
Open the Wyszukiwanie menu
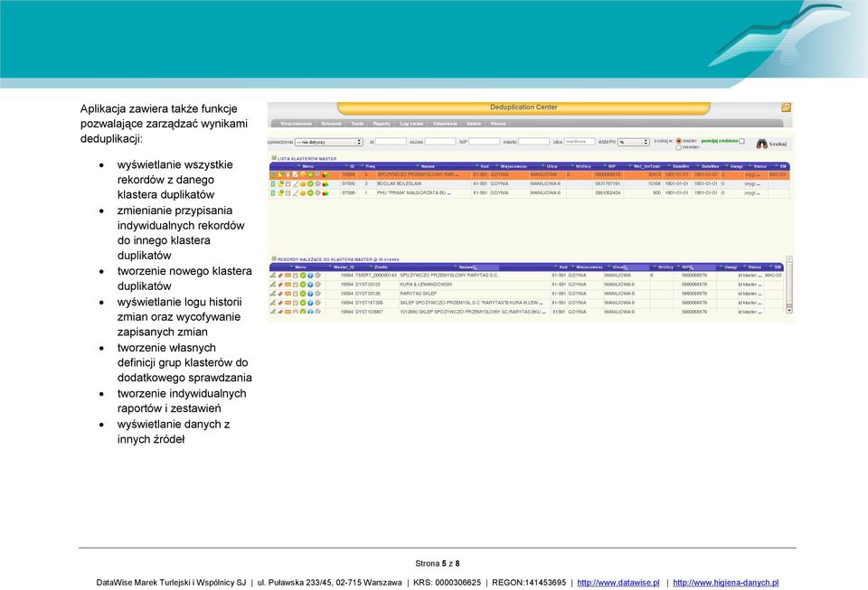pos(296,124)
